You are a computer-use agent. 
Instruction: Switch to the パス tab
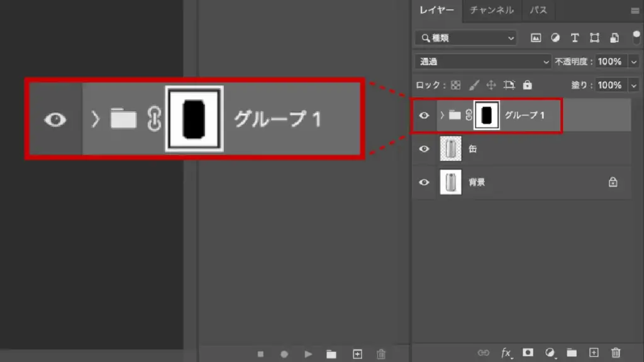pos(538,10)
